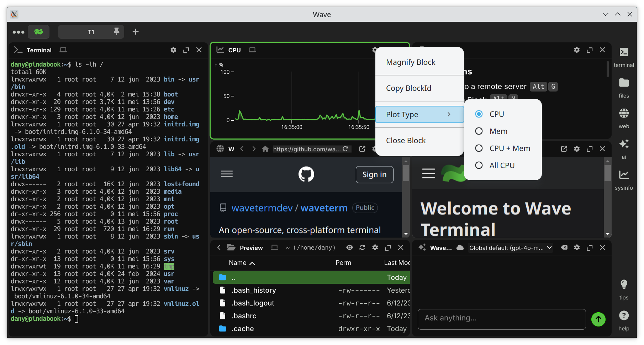Screen dimensions: 644x345
Task: Click Close Block menu entry
Action: coord(419,140)
